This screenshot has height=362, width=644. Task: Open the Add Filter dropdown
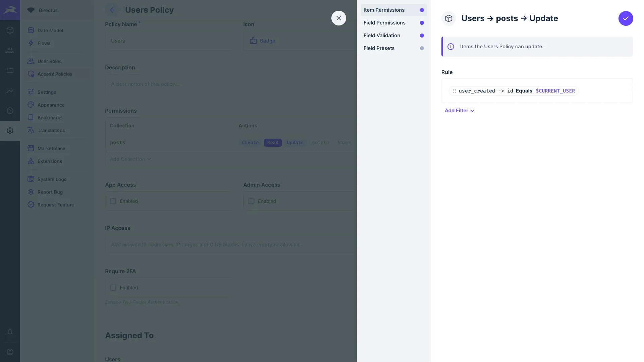point(459,111)
